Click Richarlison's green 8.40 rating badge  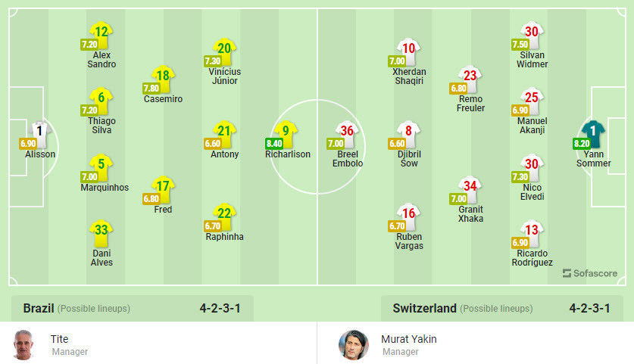pos(274,142)
